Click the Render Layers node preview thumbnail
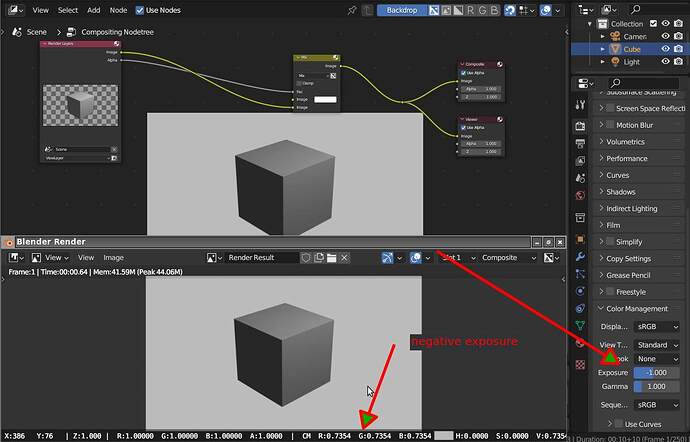This screenshot has height=442, width=690. (80, 105)
